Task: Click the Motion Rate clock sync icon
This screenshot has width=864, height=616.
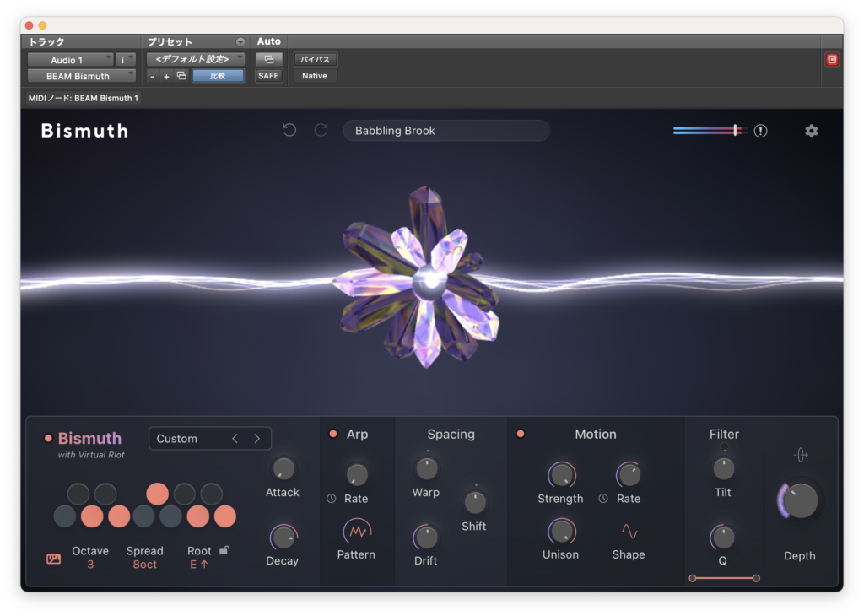Action: [603, 498]
